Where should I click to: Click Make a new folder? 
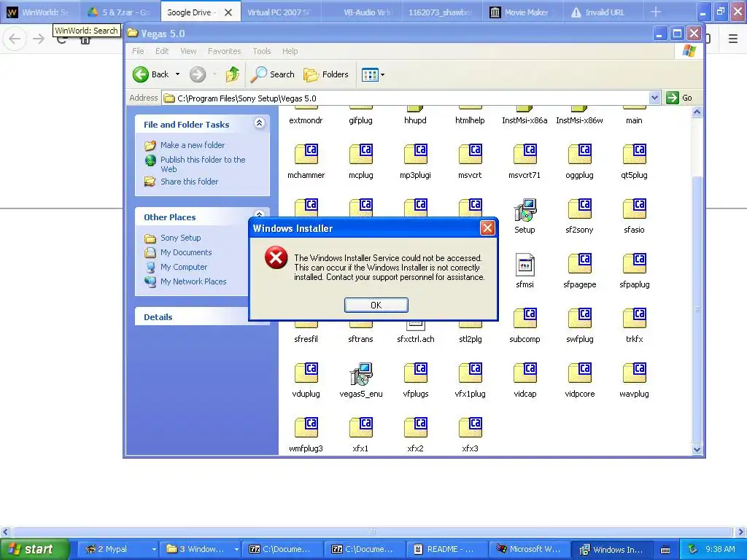tap(192, 145)
